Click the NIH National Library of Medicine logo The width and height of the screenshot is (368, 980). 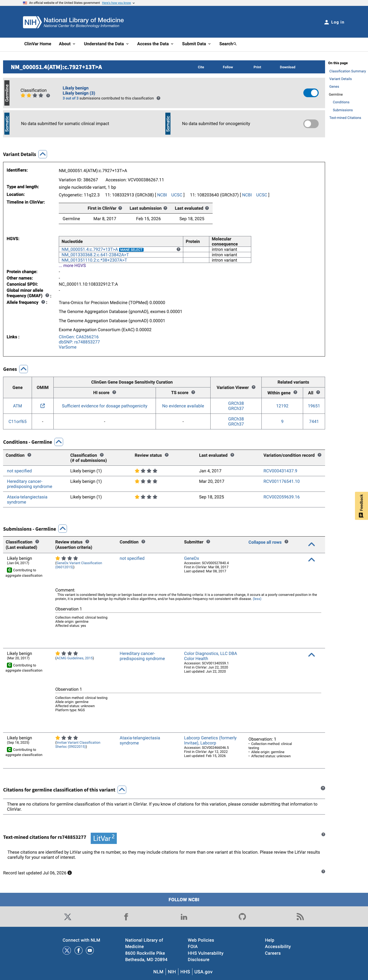click(73, 22)
